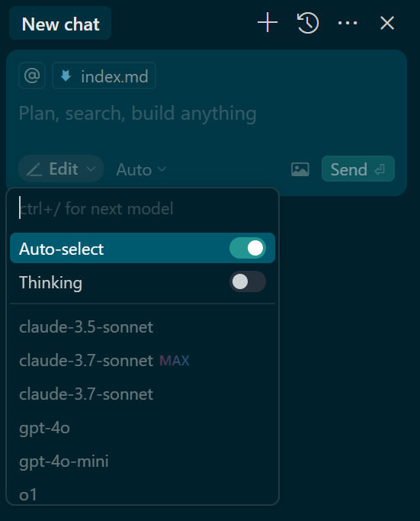Click the Send button
Viewport: 420px width, 521px height.
358,169
